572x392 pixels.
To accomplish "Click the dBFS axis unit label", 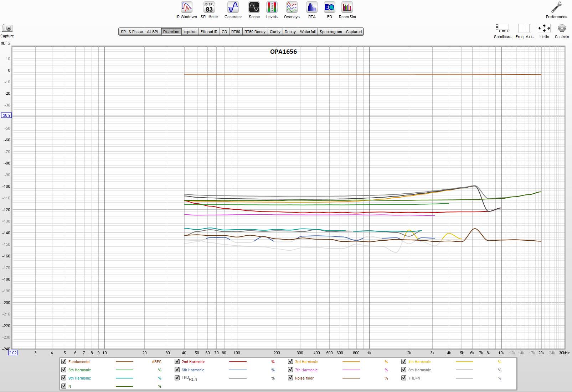I will (5, 43).
